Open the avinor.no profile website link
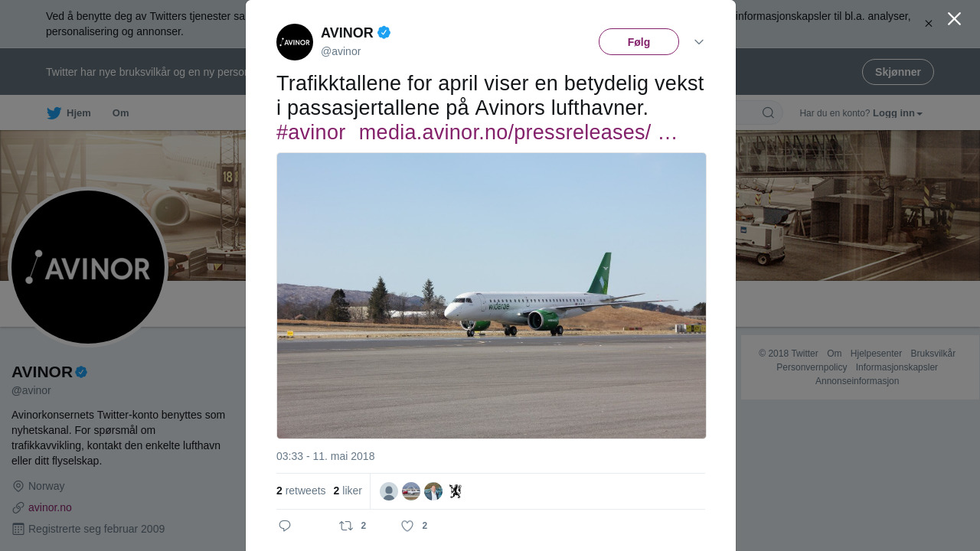Viewport: 980px width, 551px height. click(x=50, y=507)
